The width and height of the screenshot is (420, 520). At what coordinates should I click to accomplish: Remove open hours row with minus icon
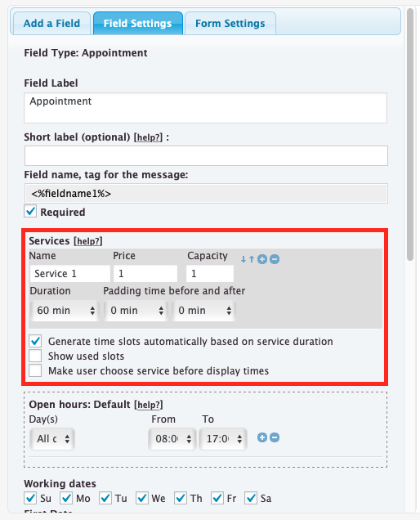click(x=275, y=437)
